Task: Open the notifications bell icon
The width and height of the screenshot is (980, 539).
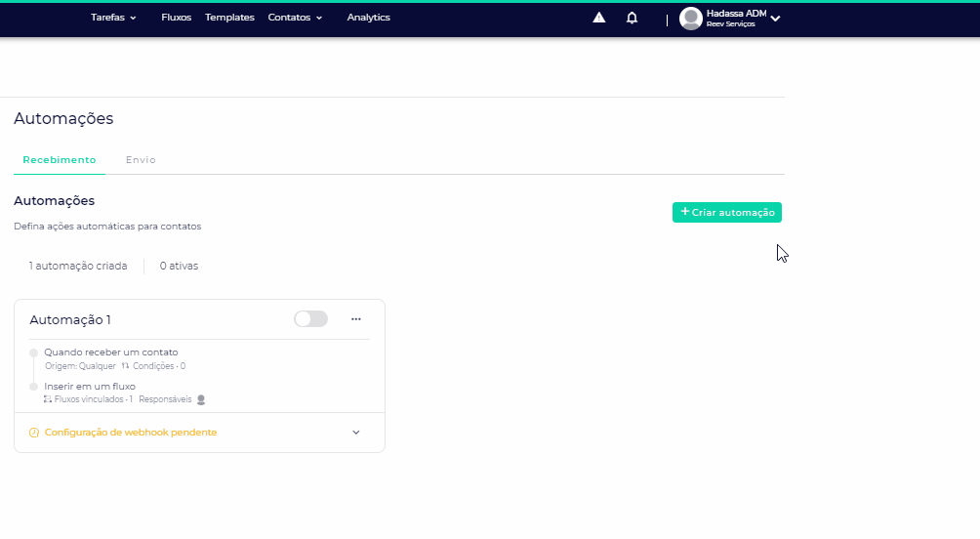Action: (x=632, y=19)
